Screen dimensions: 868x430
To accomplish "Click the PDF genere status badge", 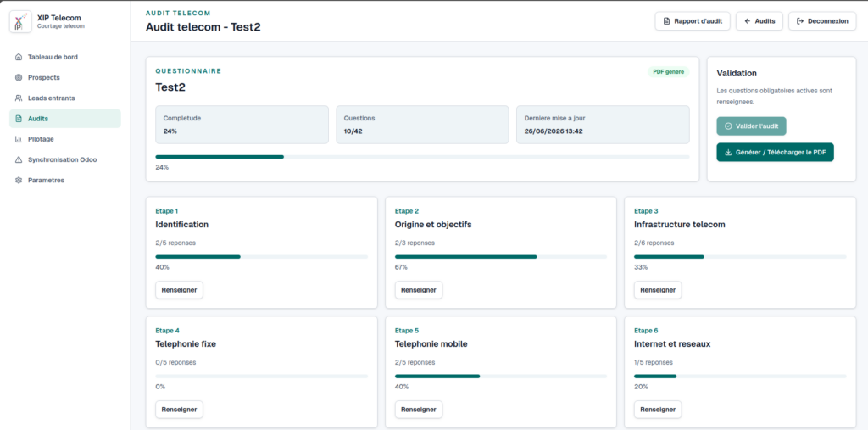I will [x=668, y=72].
